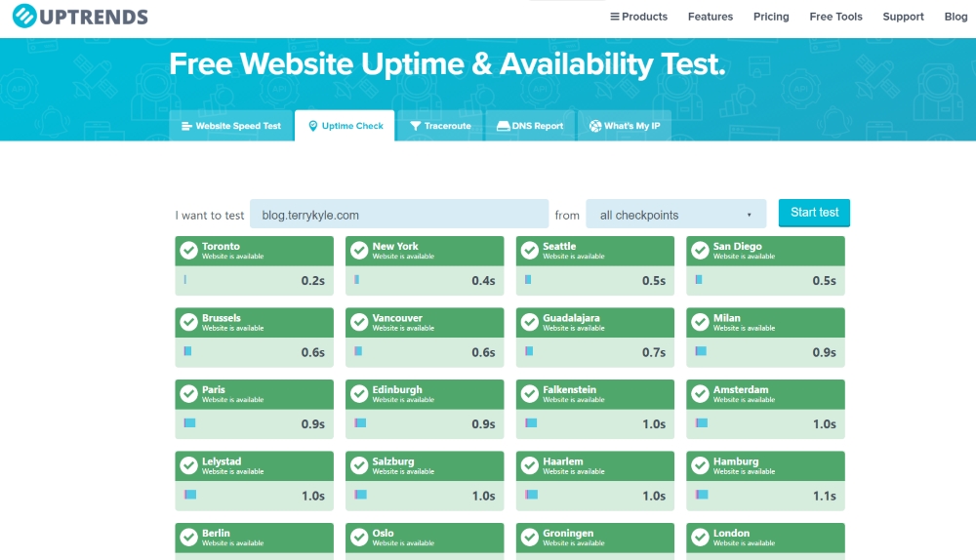The width and height of the screenshot is (976, 560).
Task: Click the New York response time bar
Action: click(356, 280)
